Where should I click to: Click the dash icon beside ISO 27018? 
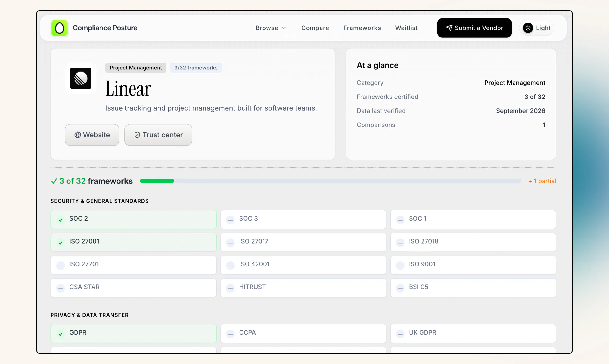[x=400, y=243]
